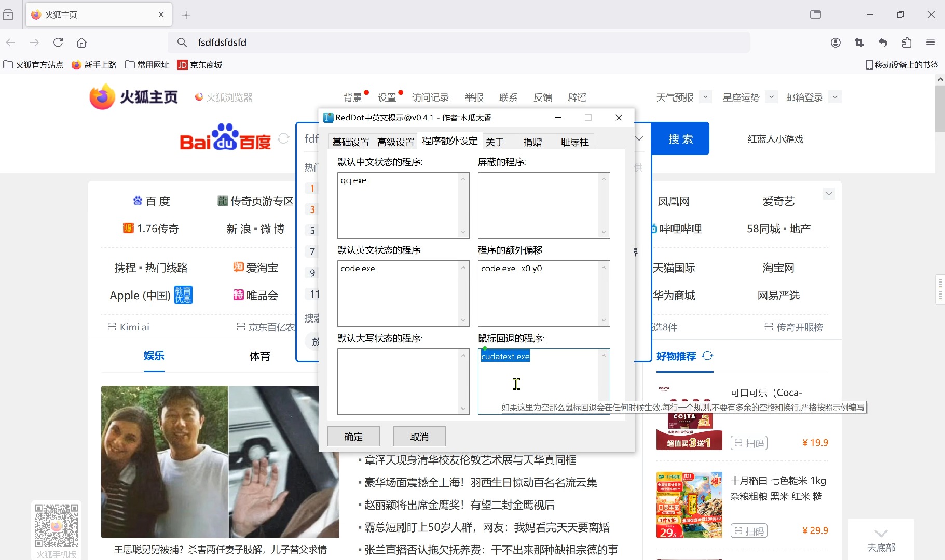Open the 新手上路 bookmark
The image size is (945, 560).
click(94, 65)
